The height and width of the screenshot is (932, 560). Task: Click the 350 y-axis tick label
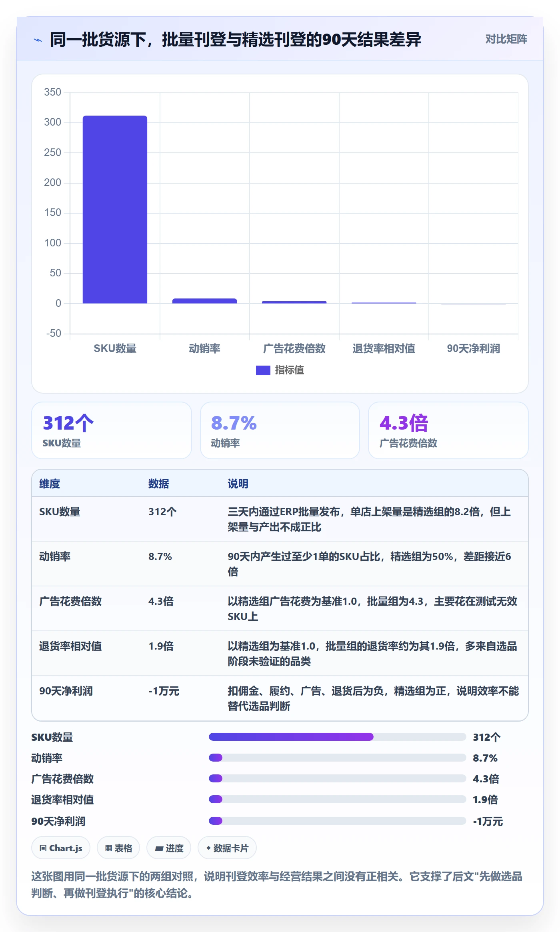tap(52, 92)
